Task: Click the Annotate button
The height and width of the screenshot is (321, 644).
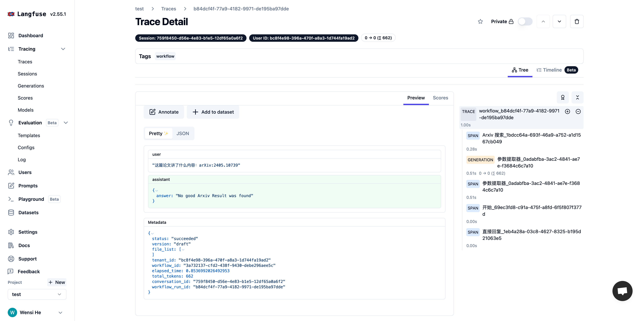Action: point(164,112)
